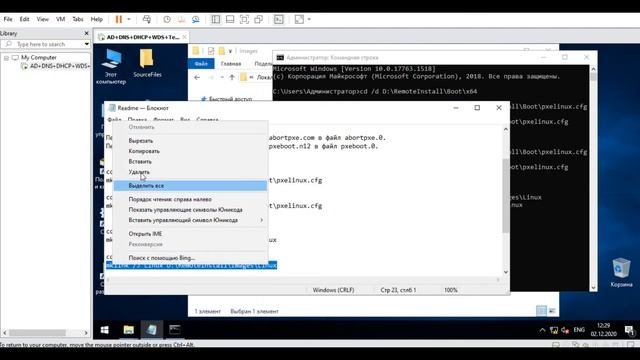
Task: Switch Explorer to large icons view
Action: 552,311
